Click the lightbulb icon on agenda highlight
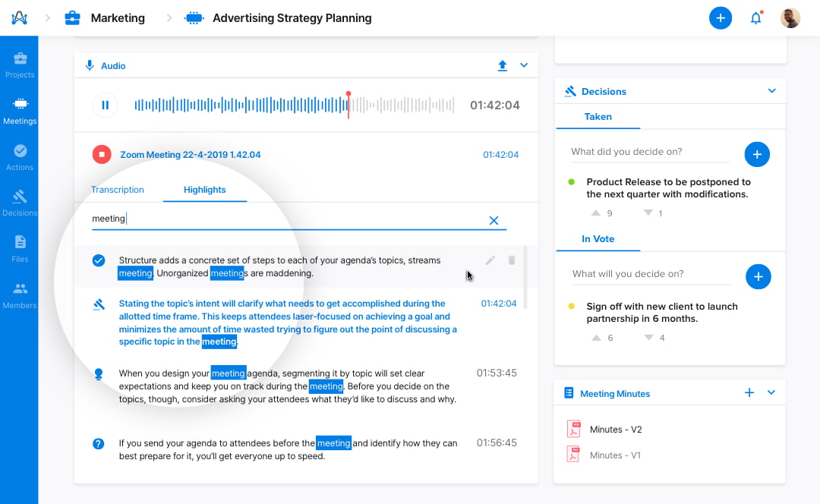The image size is (820, 504). pyautogui.click(x=98, y=373)
